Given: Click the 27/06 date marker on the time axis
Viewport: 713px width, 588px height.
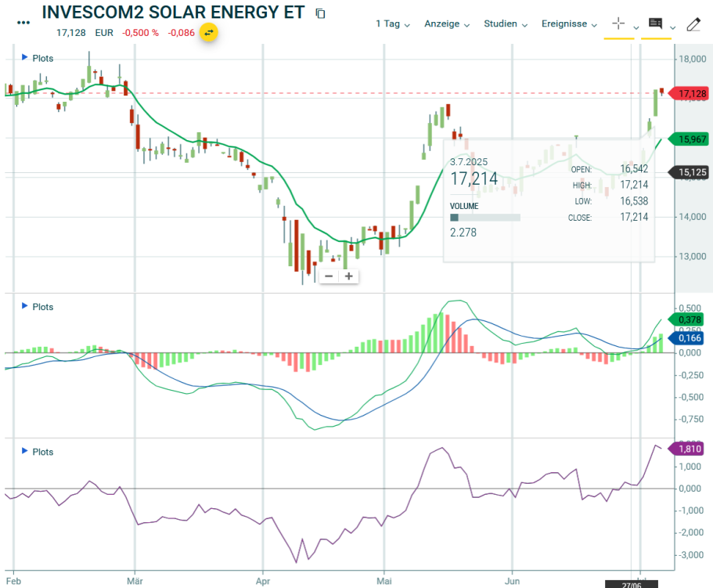Looking at the screenshot, I should 632,584.
